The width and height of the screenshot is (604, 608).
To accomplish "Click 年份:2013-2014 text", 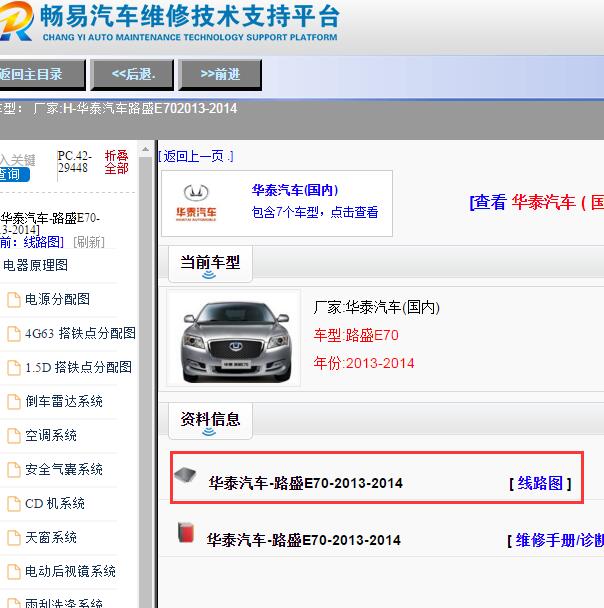I will 364,363.
